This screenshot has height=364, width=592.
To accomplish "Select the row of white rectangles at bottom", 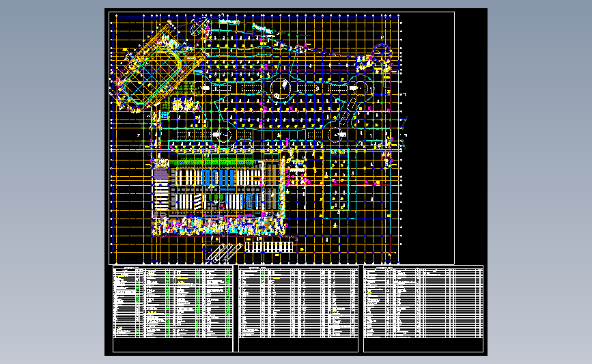I will click(269, 248).
